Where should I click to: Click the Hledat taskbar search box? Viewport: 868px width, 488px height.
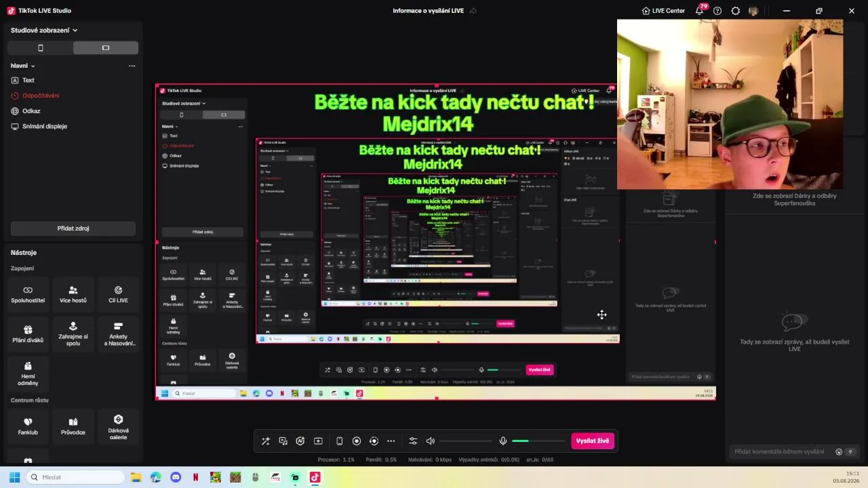(76, 477)
